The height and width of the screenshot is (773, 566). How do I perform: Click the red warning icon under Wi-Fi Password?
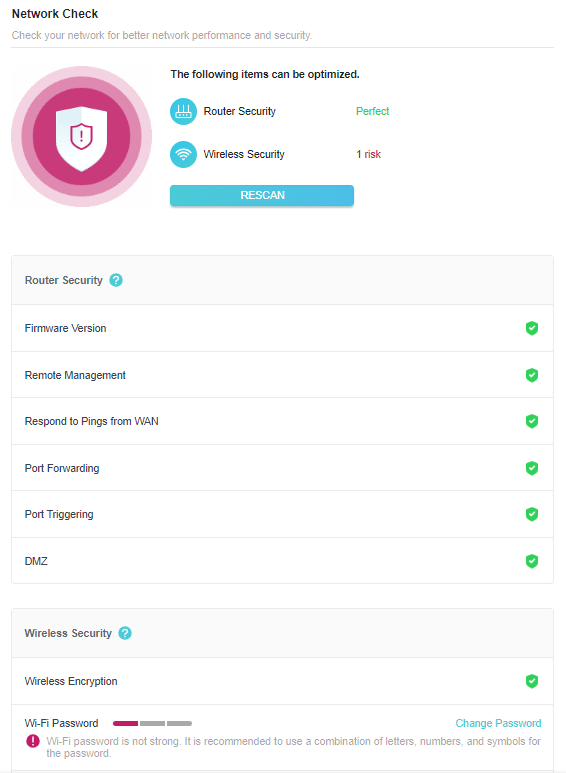(33, 741)
